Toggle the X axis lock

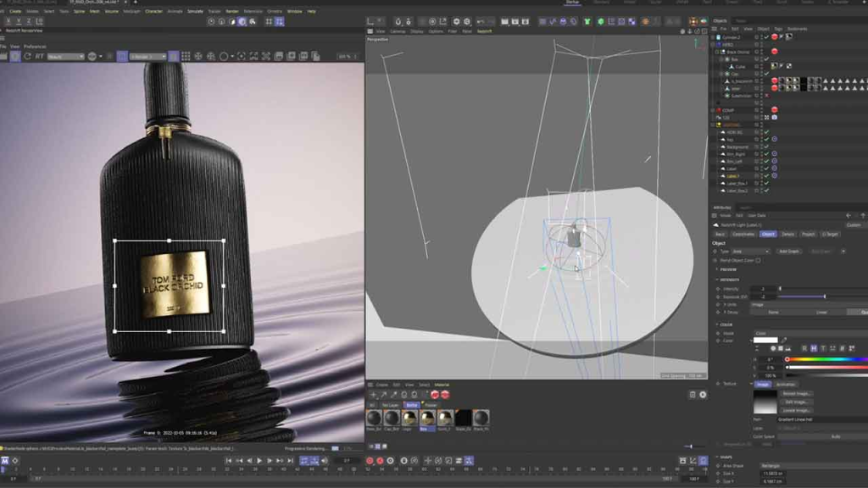pyautogui.click(x=8, y=21)
